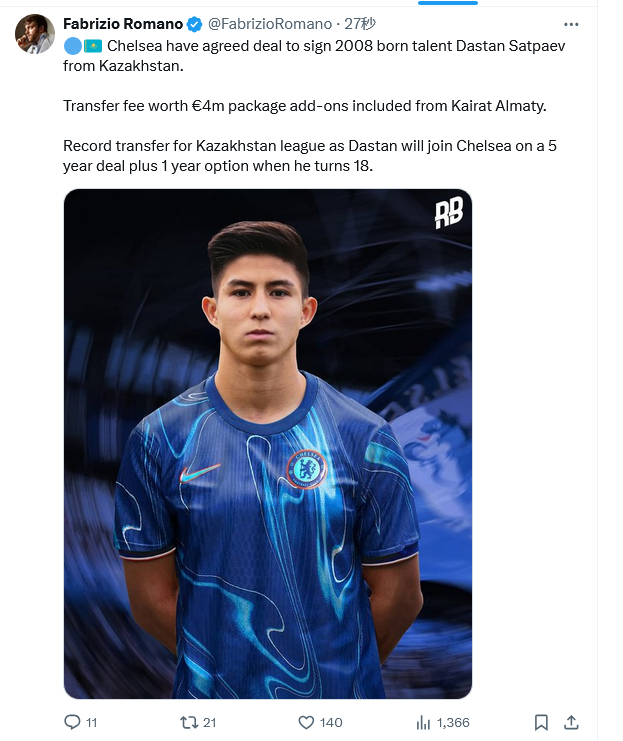Open the three-dot more options menu
Viewport: 623px width, 741px height.
click(x=571, y=24)
